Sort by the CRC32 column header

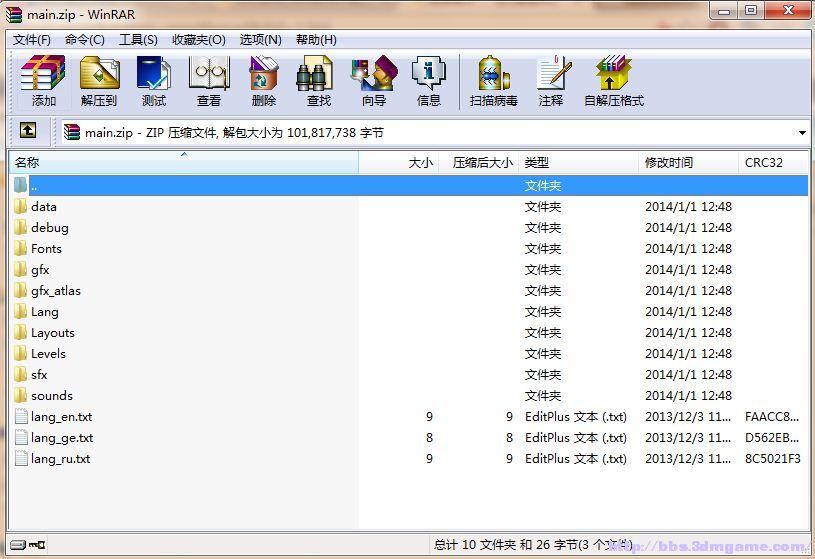(x=763, y=162)
